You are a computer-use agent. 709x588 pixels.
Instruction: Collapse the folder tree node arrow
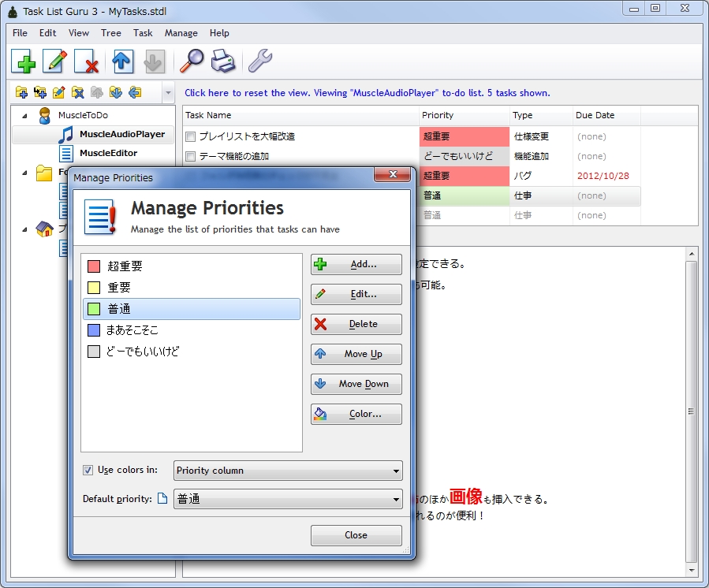(x=25, y=173)
